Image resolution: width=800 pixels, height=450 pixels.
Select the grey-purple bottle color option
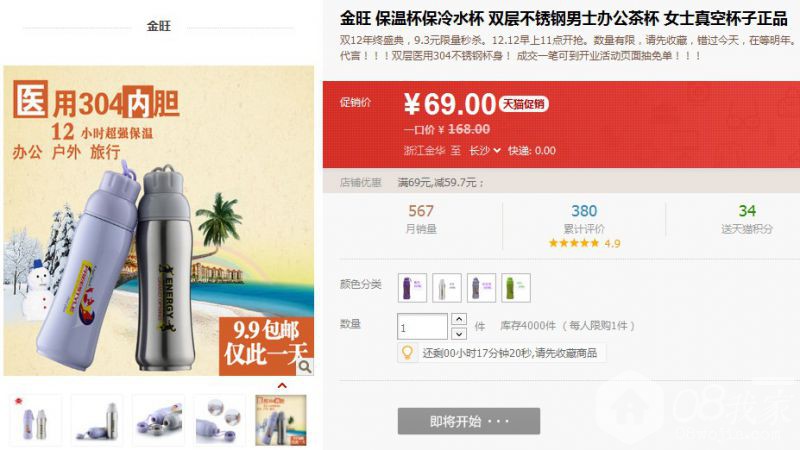pos(481,288)
